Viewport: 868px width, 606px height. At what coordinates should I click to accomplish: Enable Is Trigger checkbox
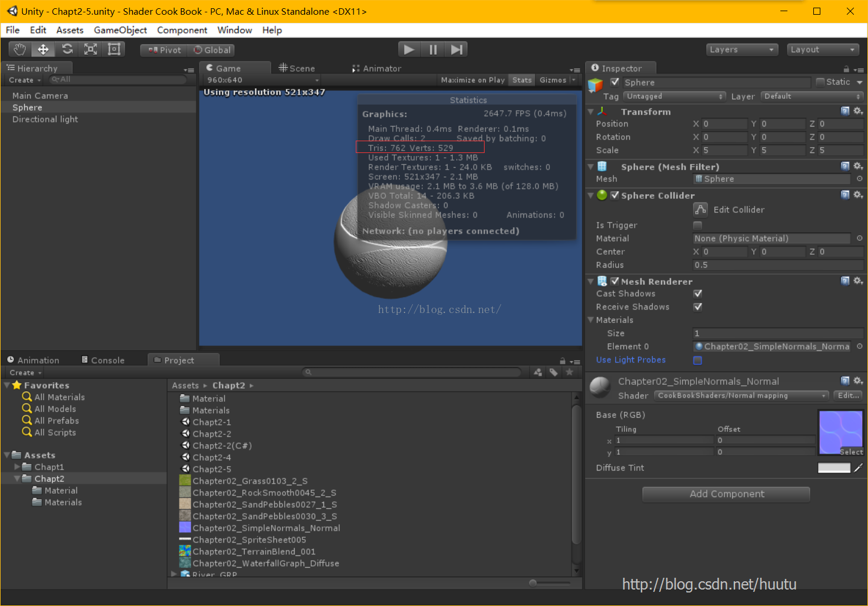point(697,225)
